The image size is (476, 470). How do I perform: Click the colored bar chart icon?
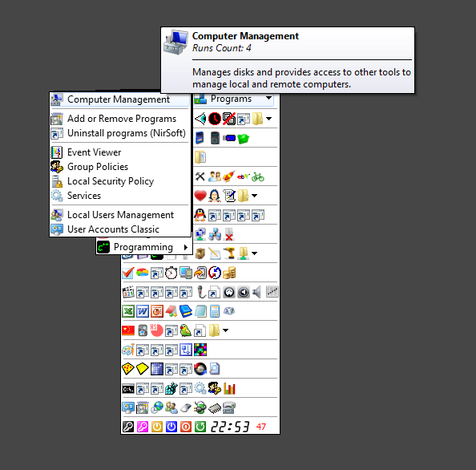[229, 388]
